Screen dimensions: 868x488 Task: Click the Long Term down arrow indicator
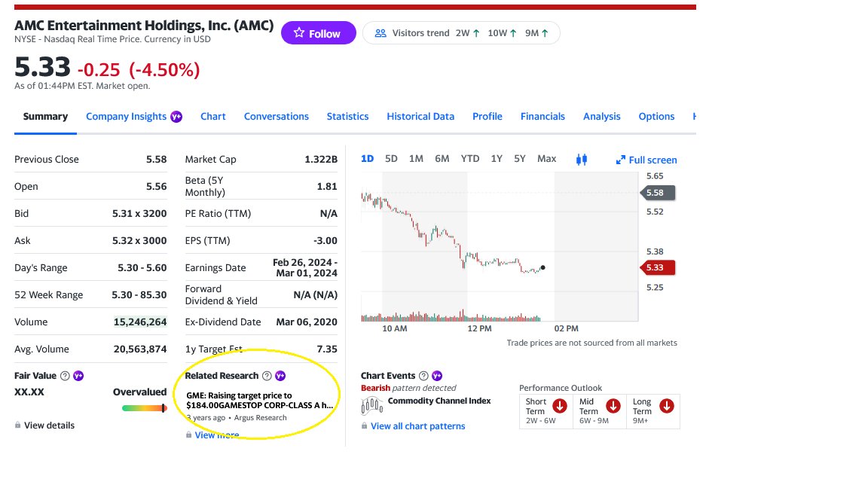667,406
